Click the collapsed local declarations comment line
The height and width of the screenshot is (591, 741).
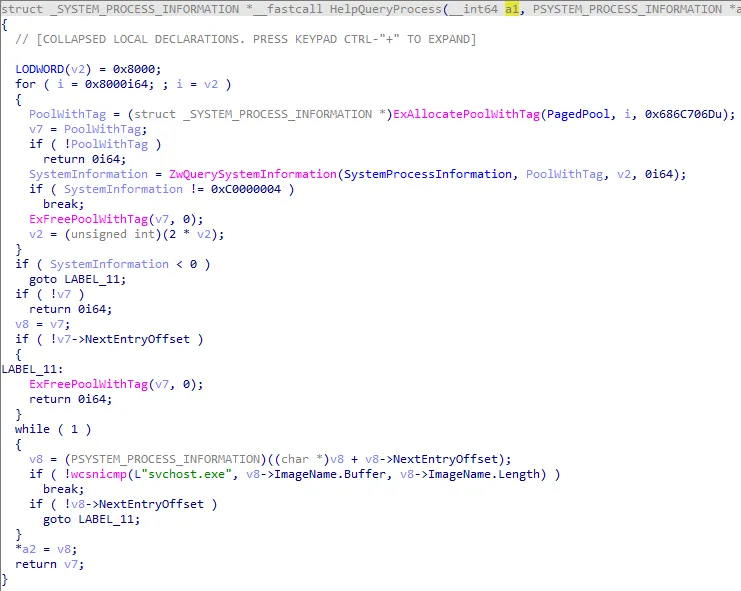(x=246, y=39)
